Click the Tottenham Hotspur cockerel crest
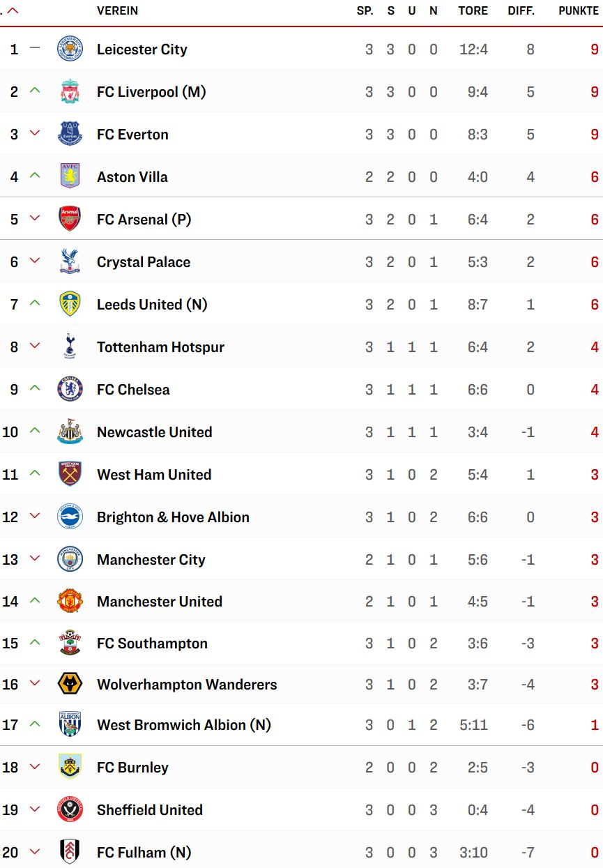Screen dimensions: 603x868 (x=70, y=347)
